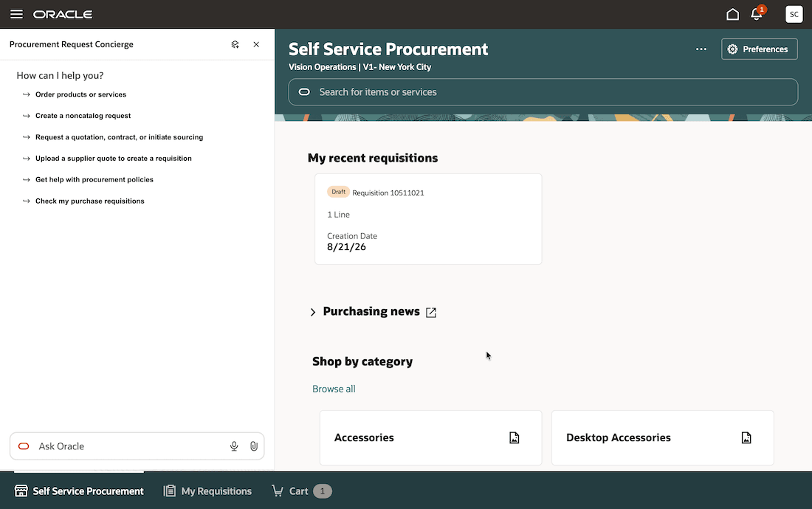Screen dimensions: 812x509
Task: Open the three-dot more actions menu
Action: click(x=701, y=49)
